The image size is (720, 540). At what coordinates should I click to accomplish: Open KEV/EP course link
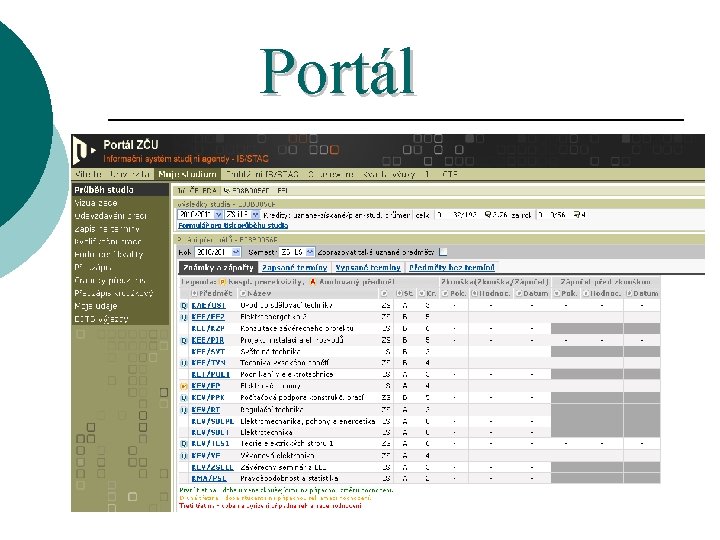(206, 387)
